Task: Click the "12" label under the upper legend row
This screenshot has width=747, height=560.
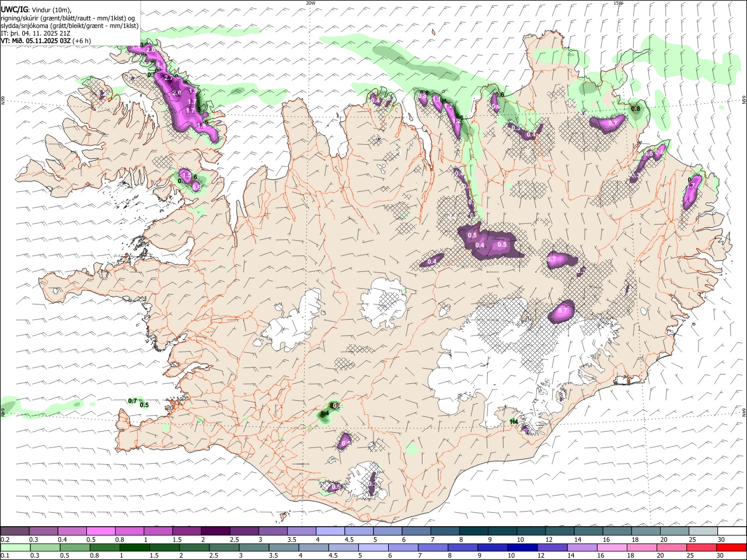Action: (549, 540)
